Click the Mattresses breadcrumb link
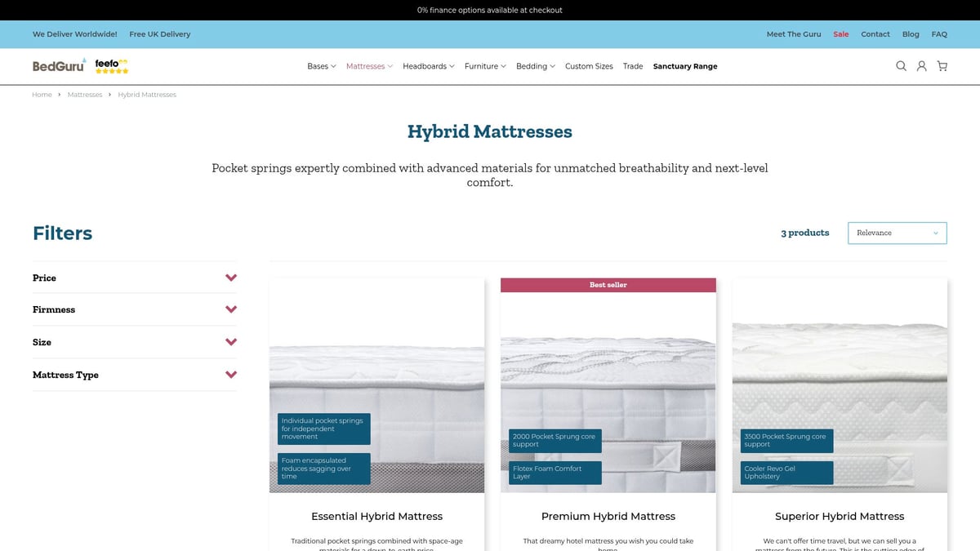This screenshot has width=980, height=551. [85, 95]
